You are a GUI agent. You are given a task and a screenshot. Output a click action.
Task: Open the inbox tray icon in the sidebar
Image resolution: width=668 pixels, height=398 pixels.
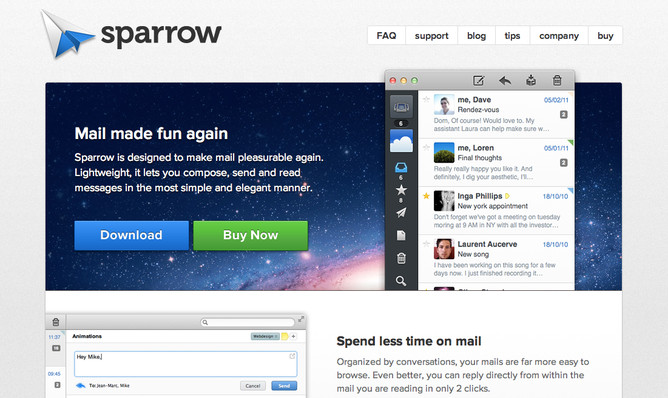tap(401, 167)
